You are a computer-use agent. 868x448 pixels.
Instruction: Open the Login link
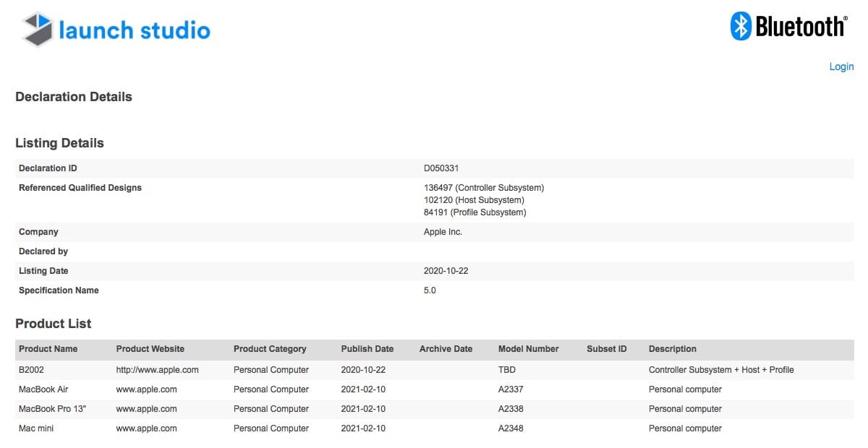841,66
